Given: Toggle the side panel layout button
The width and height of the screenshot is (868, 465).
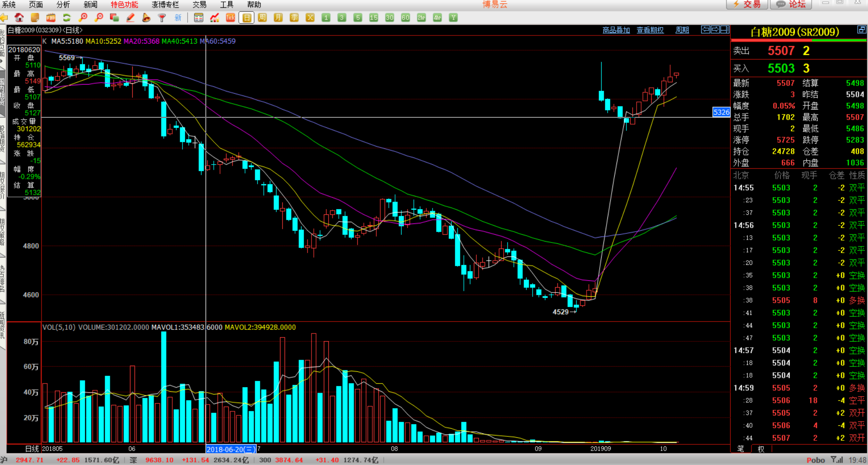Looking at the screenshot, I should tap(725, 30).
